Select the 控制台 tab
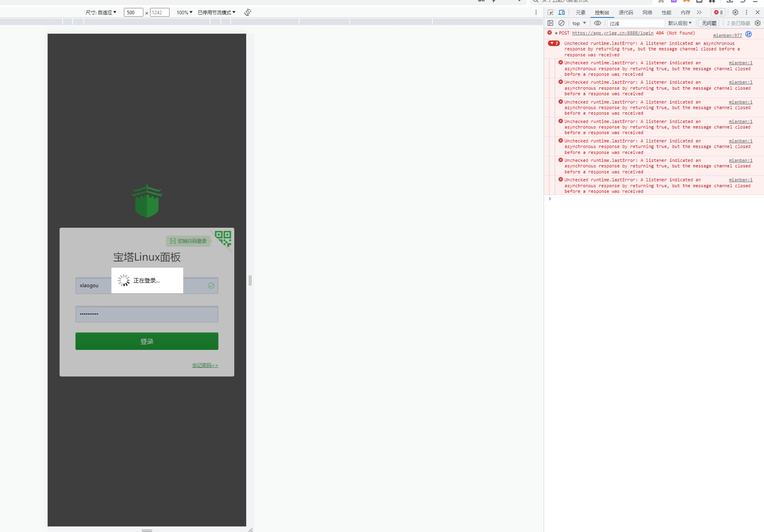764x532 pixels. tap(602, 12)
